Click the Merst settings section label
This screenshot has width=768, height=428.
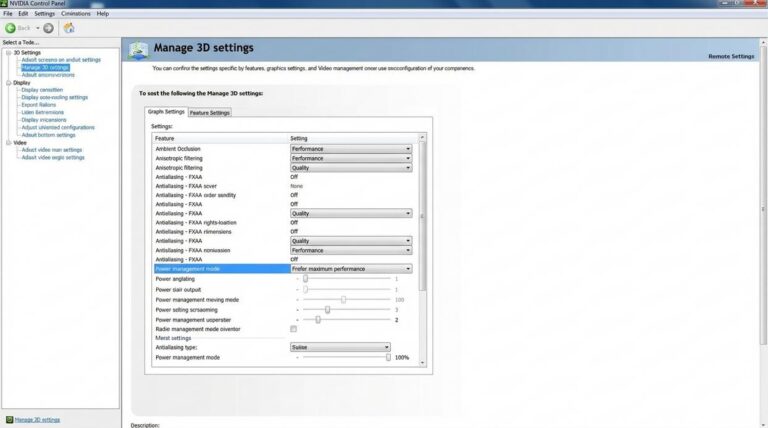(173, 338)
